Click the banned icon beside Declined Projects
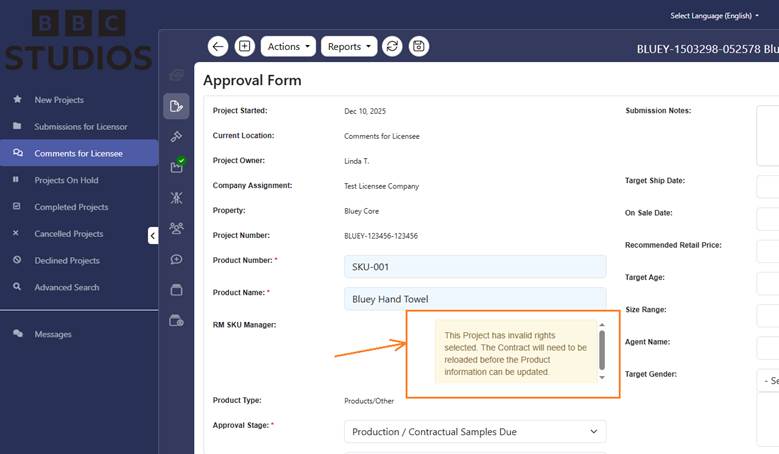The width and height of the screenshot is (779, 454). 17,260
